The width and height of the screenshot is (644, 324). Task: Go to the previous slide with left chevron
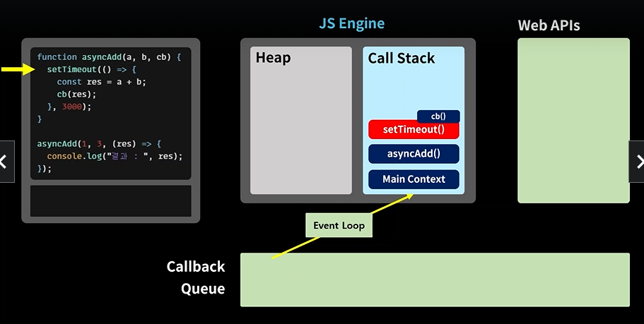(6, 162)
